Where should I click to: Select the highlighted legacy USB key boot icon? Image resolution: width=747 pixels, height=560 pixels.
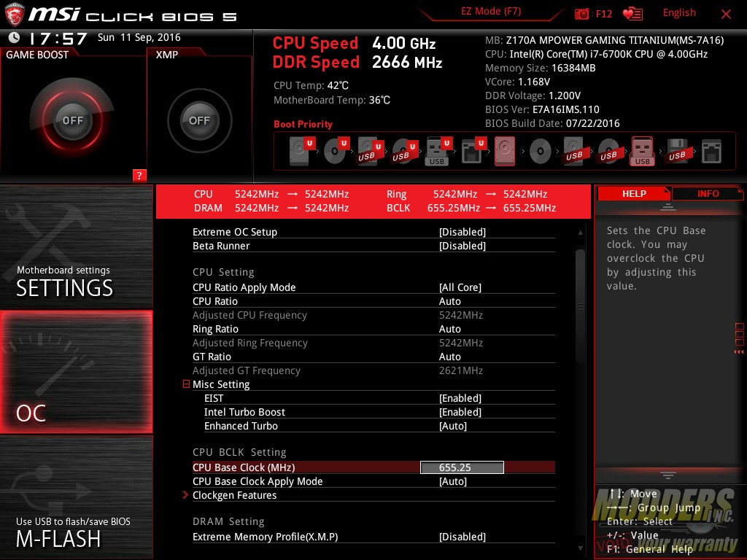pyautogui.click(x=642, y=151)
